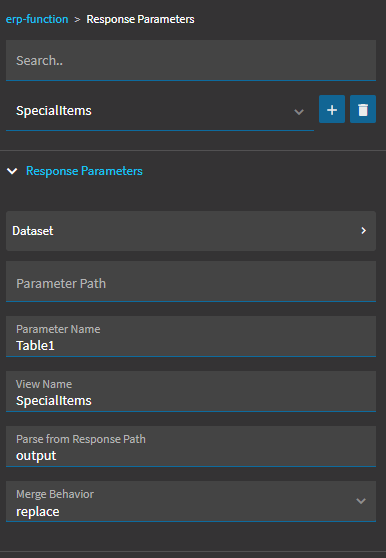This screenshot has width=386, height=558.
Task: Click the Dataset row right arrow icon
Action: coord(363,231)
